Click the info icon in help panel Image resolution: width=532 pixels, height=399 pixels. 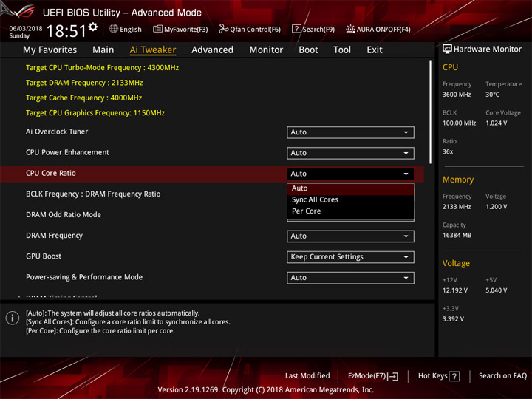point(13,318)
